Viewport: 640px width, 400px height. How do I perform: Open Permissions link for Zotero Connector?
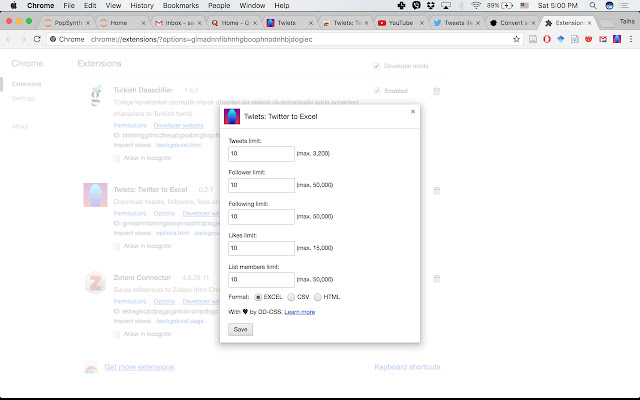[x=130, y=301]
